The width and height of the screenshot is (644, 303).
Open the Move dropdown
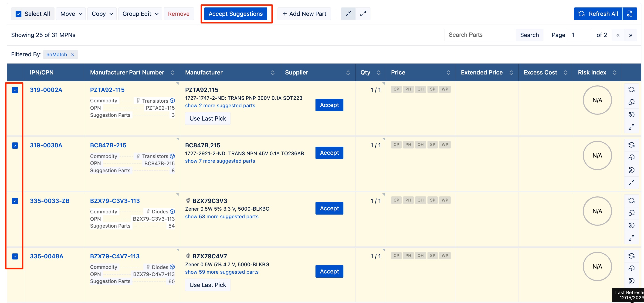point(71,14)
